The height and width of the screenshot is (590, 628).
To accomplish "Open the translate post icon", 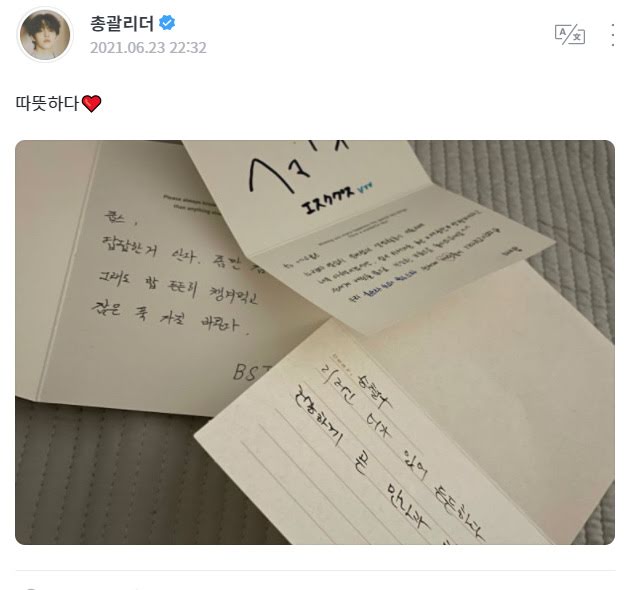I will point(570,34).
